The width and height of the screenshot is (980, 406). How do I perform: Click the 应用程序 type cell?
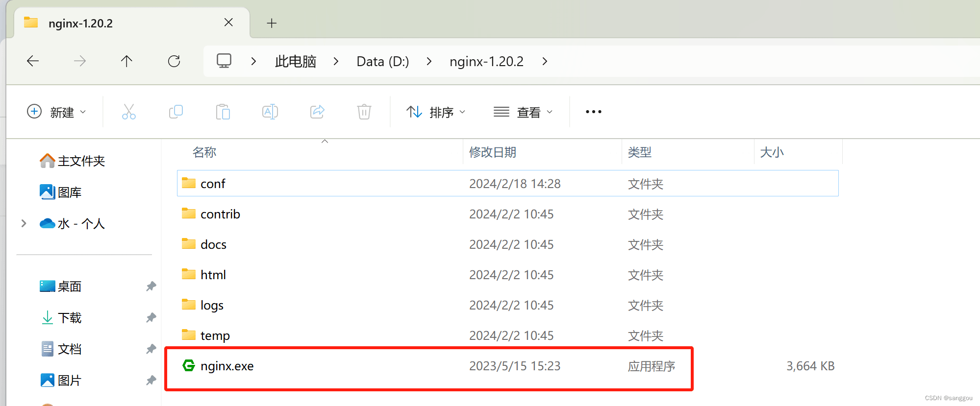652,366
